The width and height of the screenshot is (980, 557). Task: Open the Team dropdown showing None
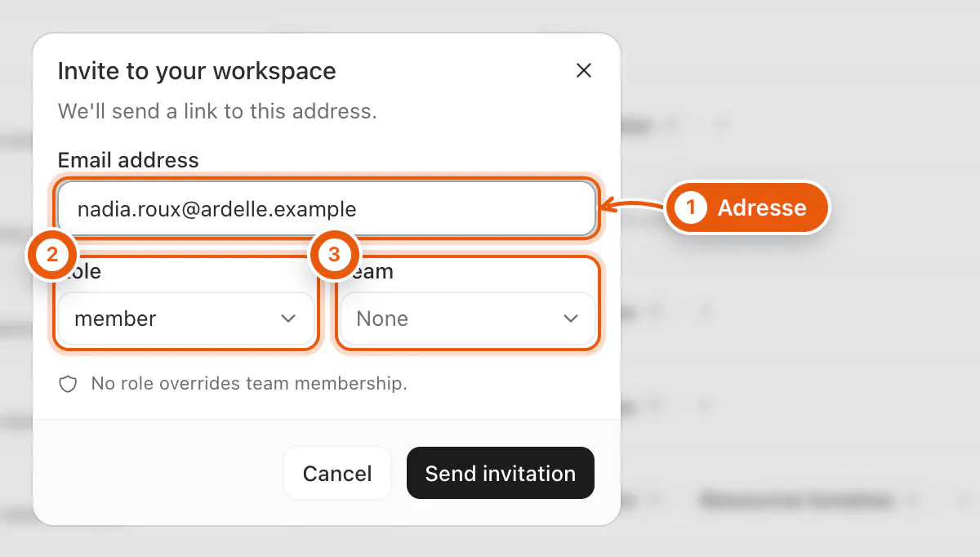point(467,319)
